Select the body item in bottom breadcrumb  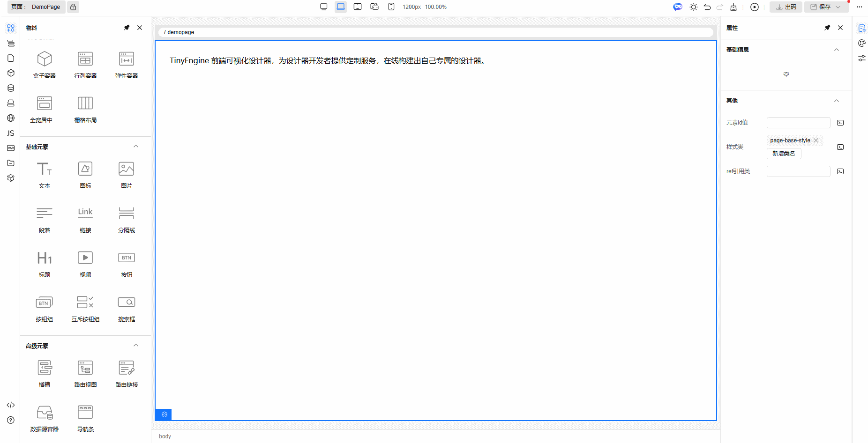tap(165, 436)
